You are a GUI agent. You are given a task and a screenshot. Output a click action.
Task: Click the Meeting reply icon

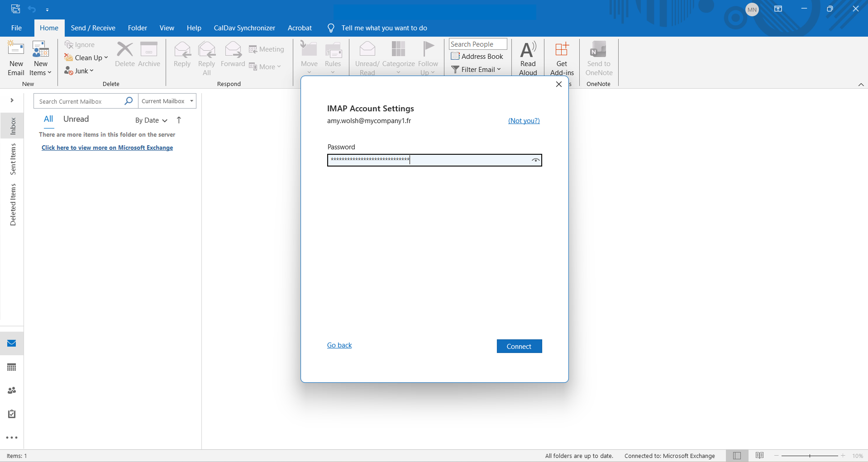[x=253, y=49]
